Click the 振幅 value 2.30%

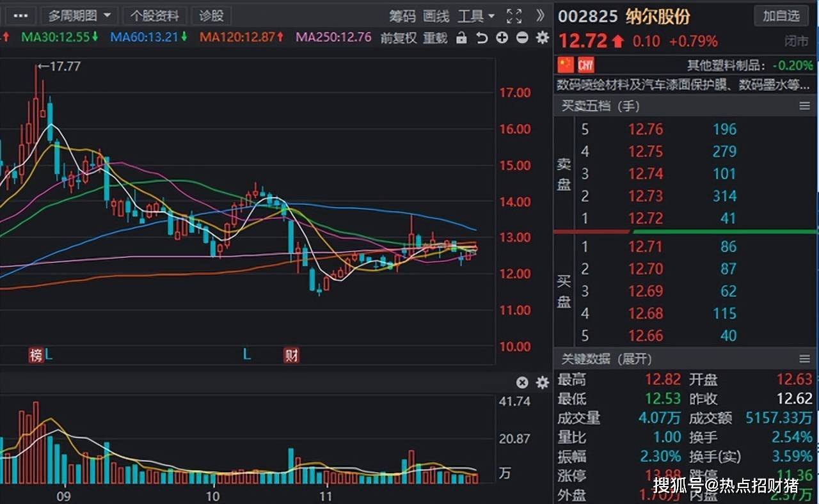[661, 457]
